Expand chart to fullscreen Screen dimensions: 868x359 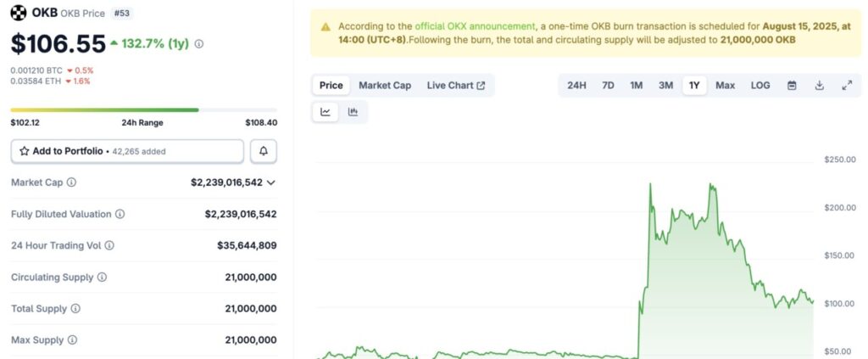(846, 85)
